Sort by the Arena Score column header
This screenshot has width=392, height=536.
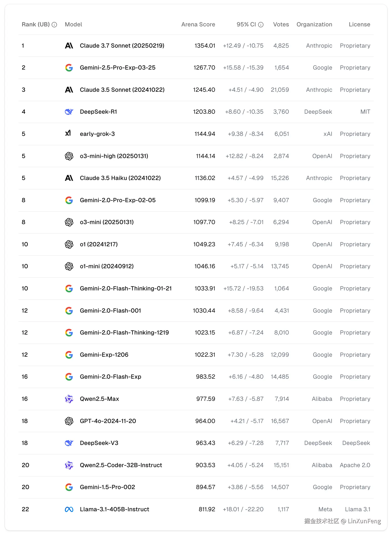point(198,25)
